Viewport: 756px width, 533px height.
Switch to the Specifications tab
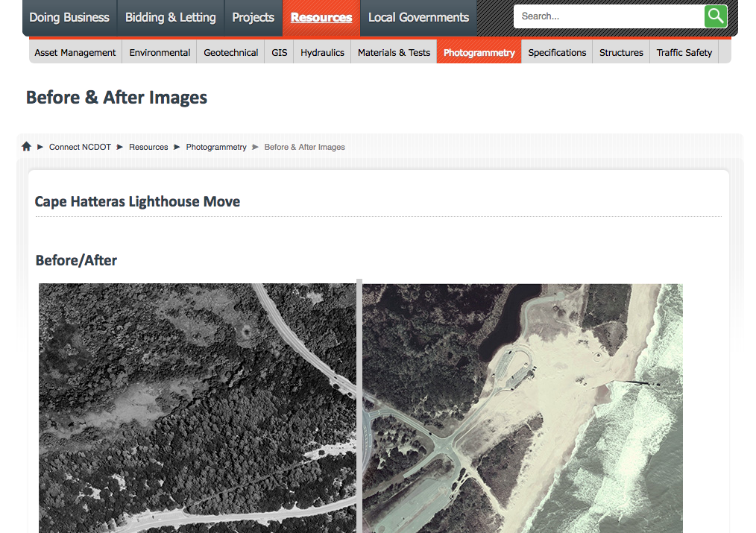557,52
